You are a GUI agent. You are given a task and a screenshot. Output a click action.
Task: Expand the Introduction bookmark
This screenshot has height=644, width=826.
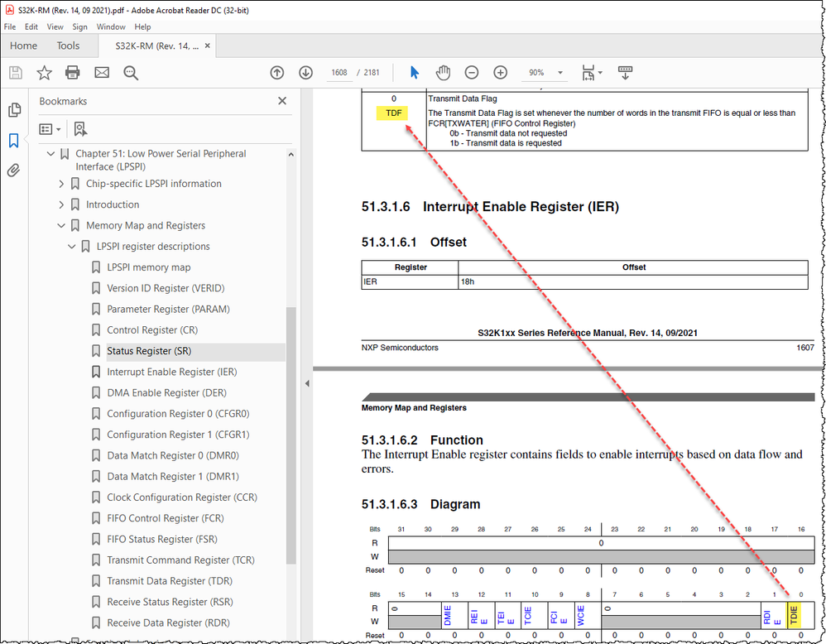(x=61, y=204)
